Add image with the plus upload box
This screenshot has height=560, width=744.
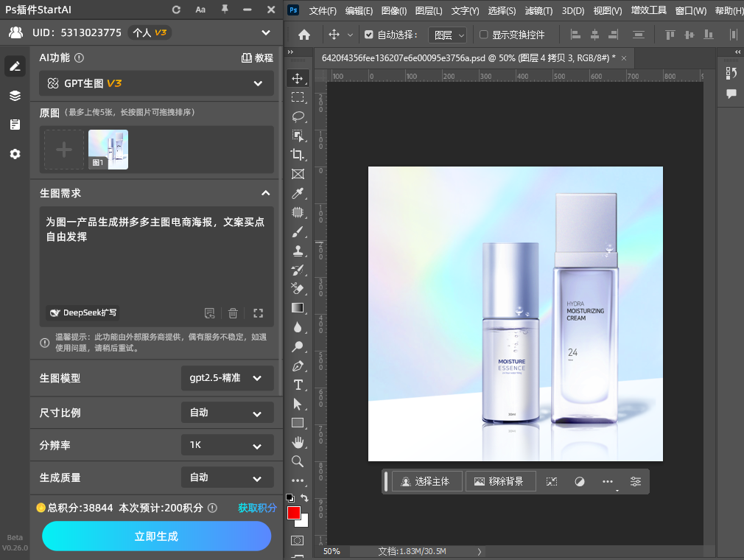click(64, 150)
